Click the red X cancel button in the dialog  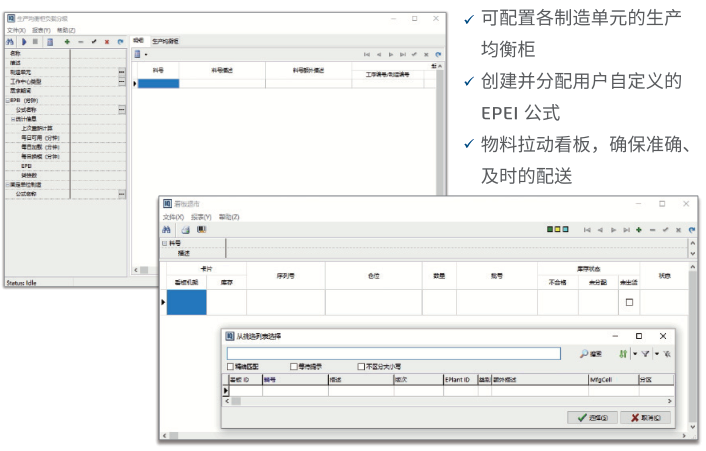(x=645, y=417)
